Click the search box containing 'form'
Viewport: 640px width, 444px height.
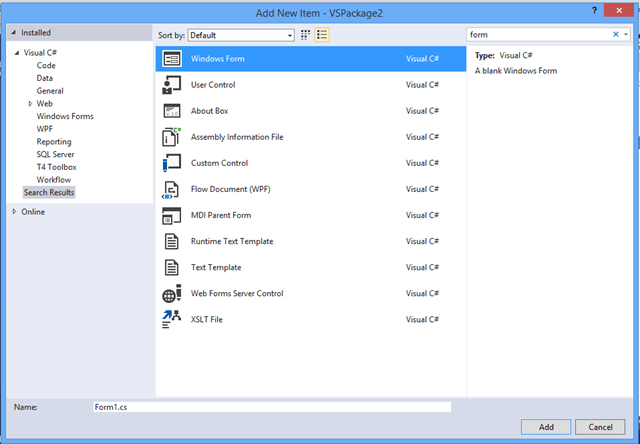click(539, 35)
